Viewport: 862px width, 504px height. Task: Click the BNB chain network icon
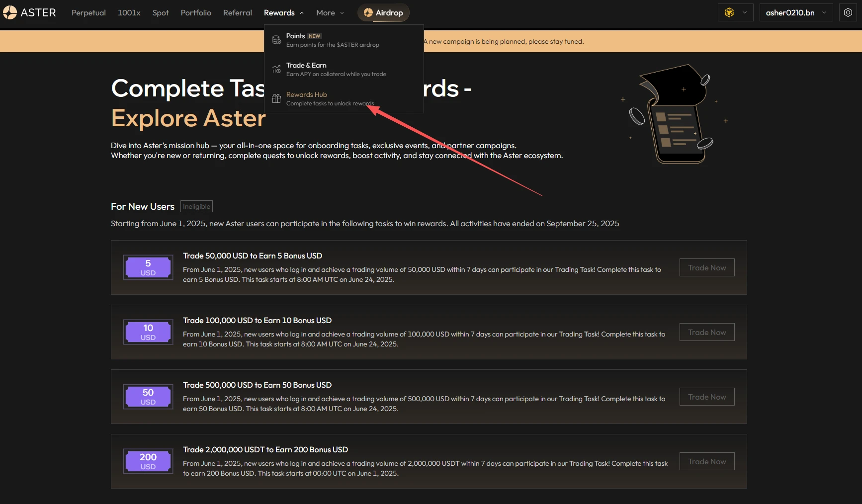point(729,12)
